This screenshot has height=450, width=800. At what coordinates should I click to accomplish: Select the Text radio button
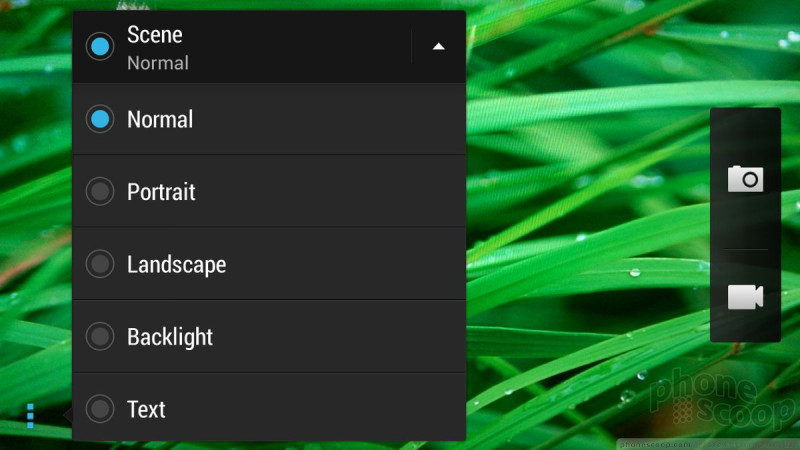(100, 409)
